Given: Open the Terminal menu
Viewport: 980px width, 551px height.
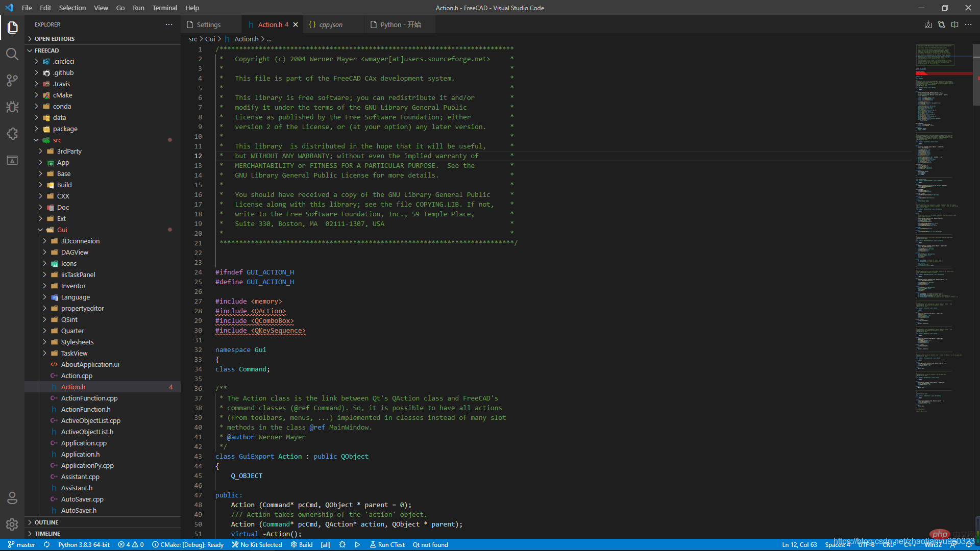Looking at the screenshot, I should click(x=164, y=8).
